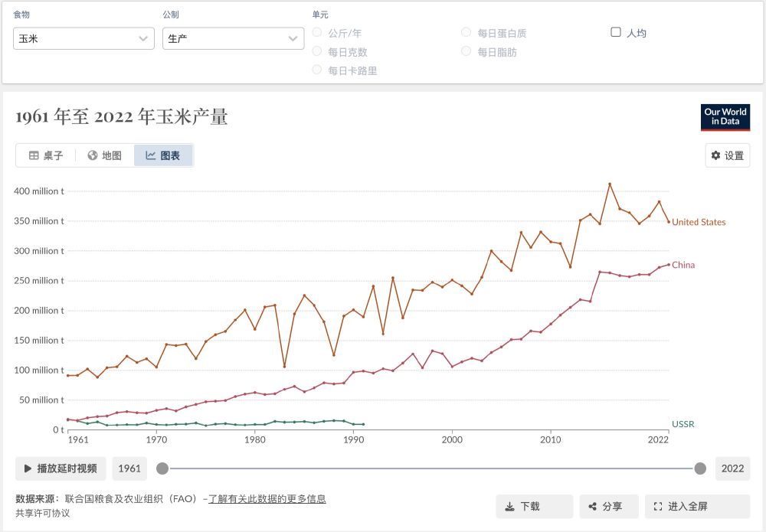The height and width of the screenshot is (532, 766).
Task: Select the 每日卡路里 radio option
Action: [x=317, y=70]
